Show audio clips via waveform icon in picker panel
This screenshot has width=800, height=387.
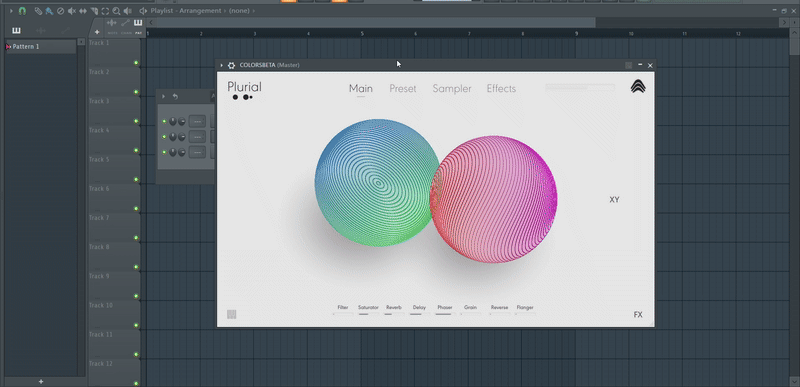[41, 31]
